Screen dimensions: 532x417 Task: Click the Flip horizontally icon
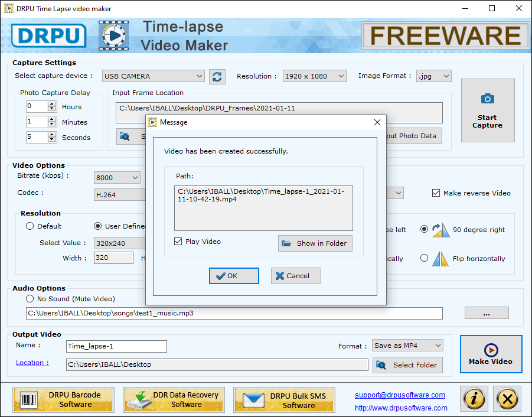point(440,259)
